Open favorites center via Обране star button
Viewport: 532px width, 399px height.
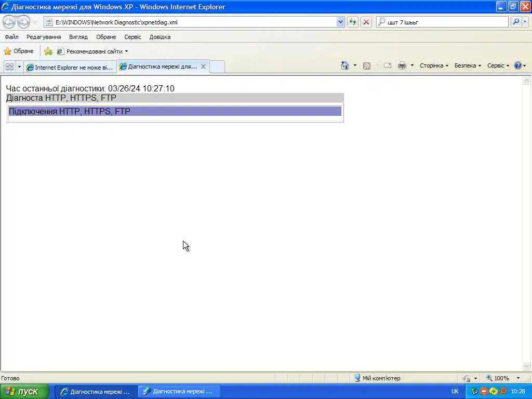19,51
